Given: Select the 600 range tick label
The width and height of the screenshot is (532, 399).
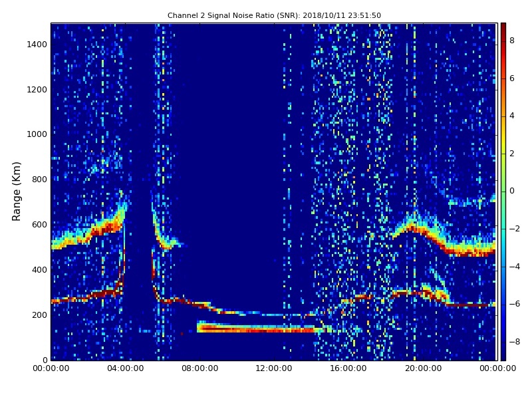Looking at the screenshot, I should point(39,225).
